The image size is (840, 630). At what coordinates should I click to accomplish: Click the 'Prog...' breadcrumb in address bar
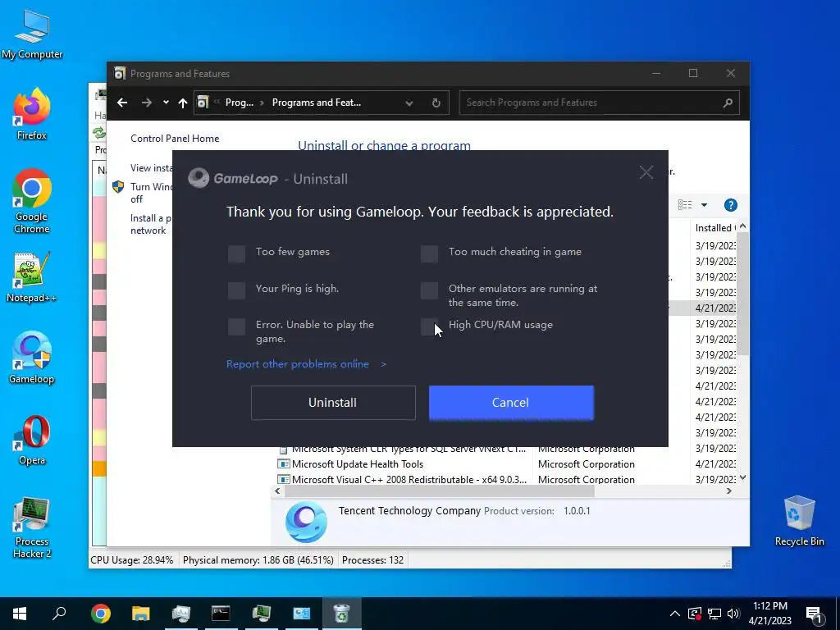point(240,103)
